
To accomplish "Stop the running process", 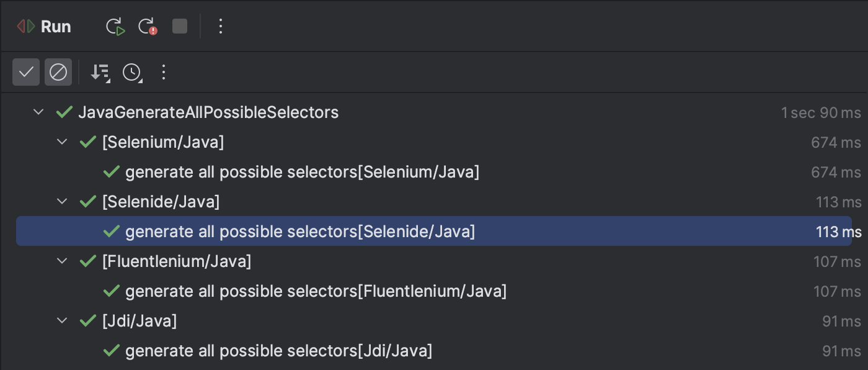I will [x=180, y=26].
